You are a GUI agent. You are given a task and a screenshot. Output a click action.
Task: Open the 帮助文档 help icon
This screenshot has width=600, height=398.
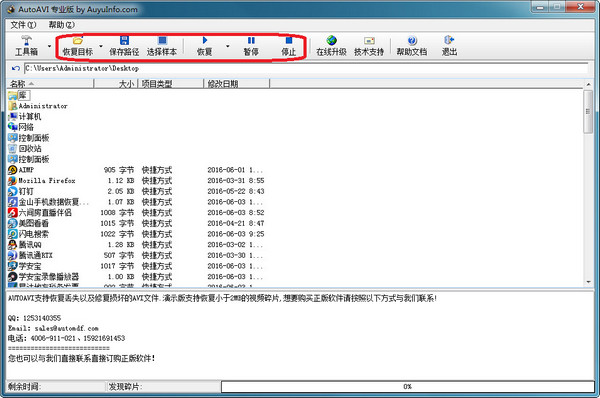coord(412,46)
